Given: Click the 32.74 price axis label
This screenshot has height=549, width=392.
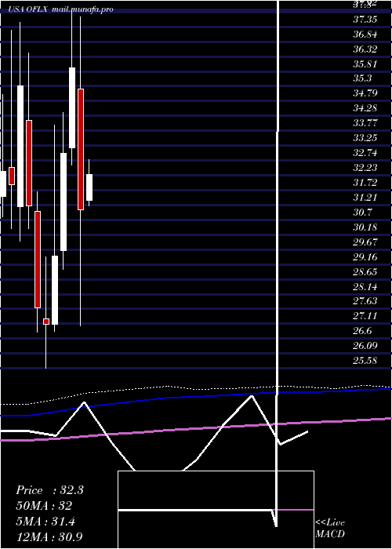Looking at the screenshot, I should [365, 153].
